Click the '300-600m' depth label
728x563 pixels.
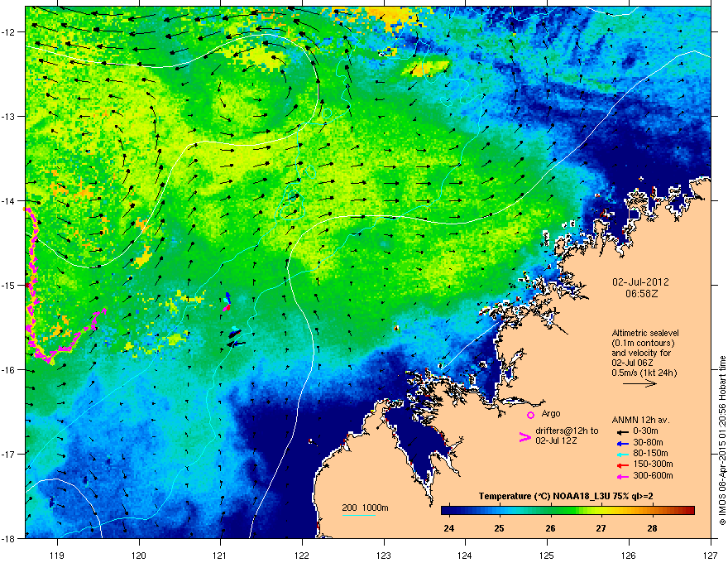pyautogui.click(x=653, y=476)
